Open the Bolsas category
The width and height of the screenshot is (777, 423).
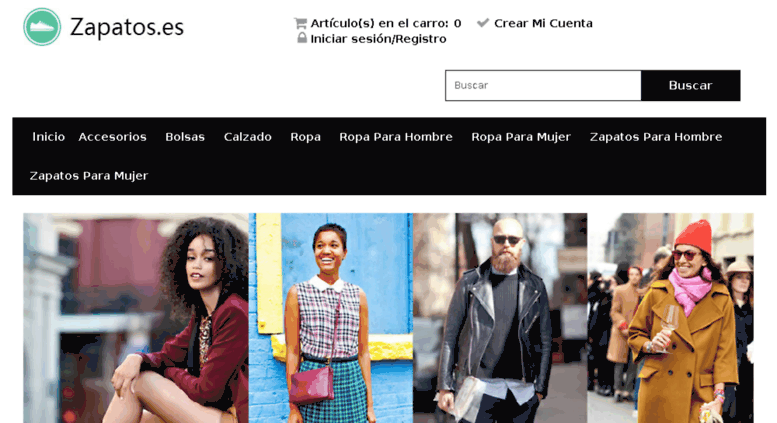185,137
